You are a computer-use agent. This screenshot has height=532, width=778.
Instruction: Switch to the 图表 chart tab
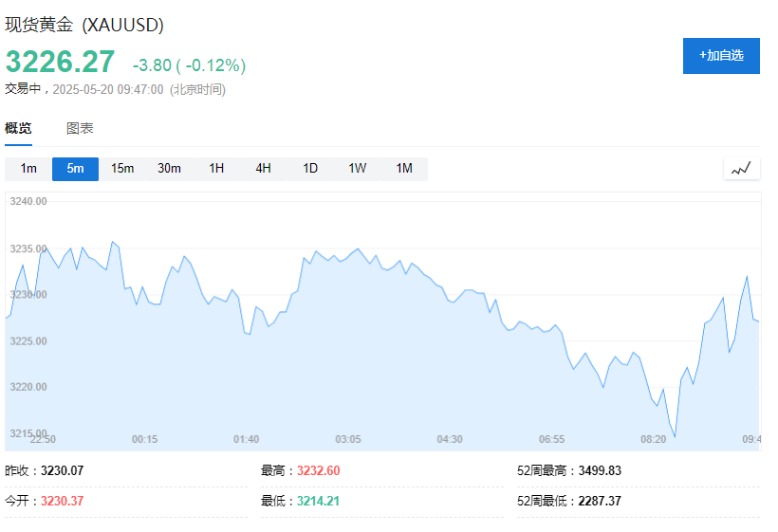click(x=80, y=129)
